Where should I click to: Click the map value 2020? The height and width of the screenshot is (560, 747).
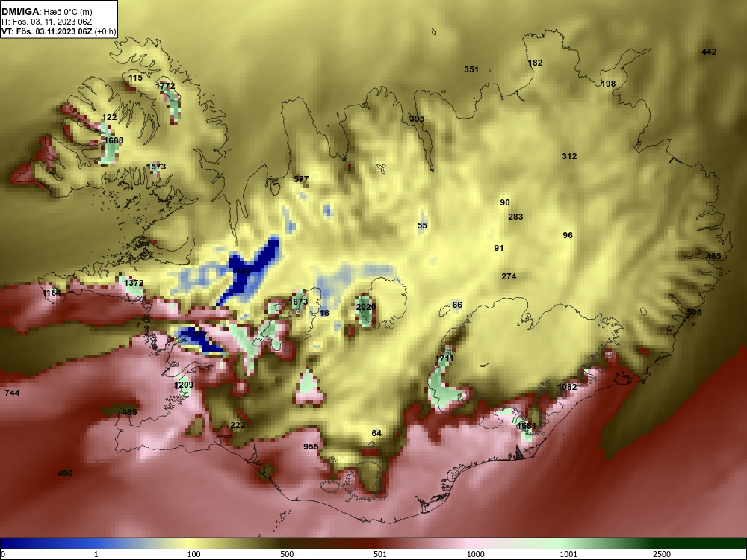pos(366,307)
